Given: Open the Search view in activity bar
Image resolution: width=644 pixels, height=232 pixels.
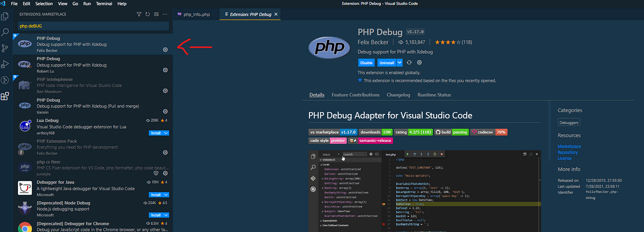Looking at the screenshot, I should tap(5, 32).
